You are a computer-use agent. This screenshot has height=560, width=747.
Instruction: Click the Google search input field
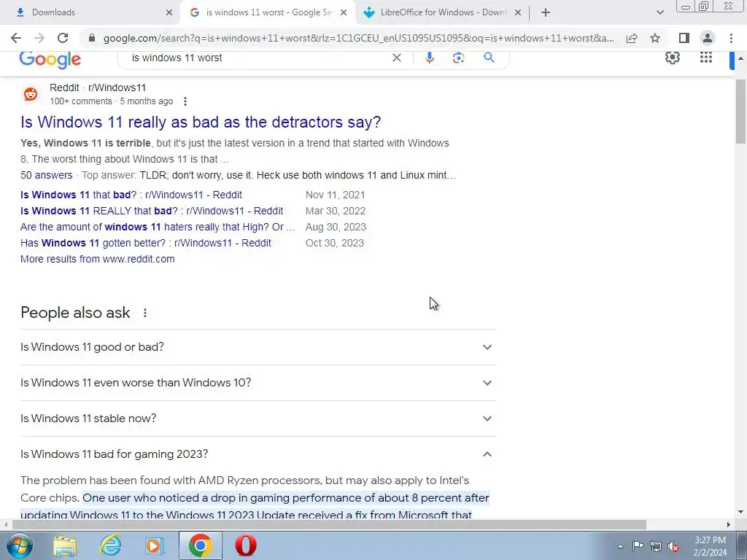click(x=258, y=58)
